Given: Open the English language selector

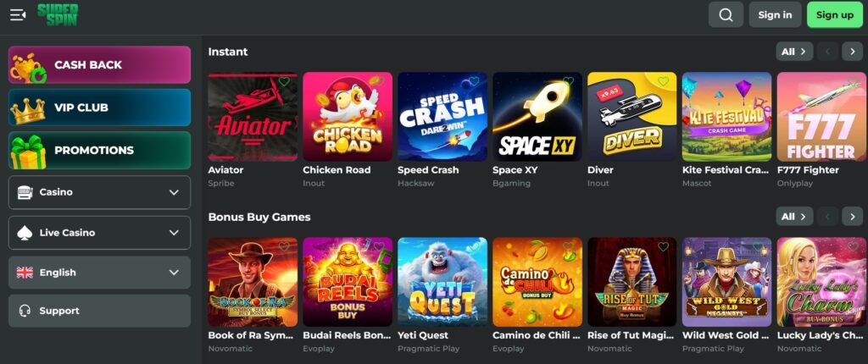Looking at the screenshot, I should click(x=100, y=273).
